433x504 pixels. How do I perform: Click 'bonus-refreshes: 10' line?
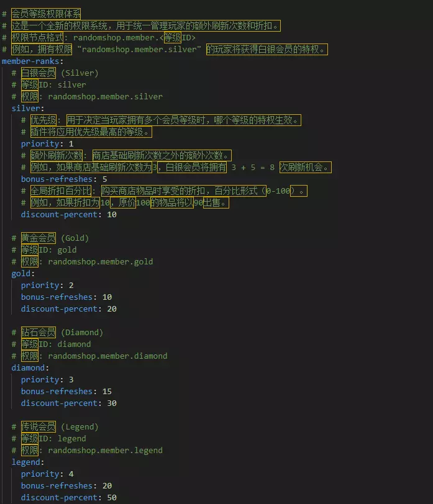pyautogui.click(x=66, y=297)
